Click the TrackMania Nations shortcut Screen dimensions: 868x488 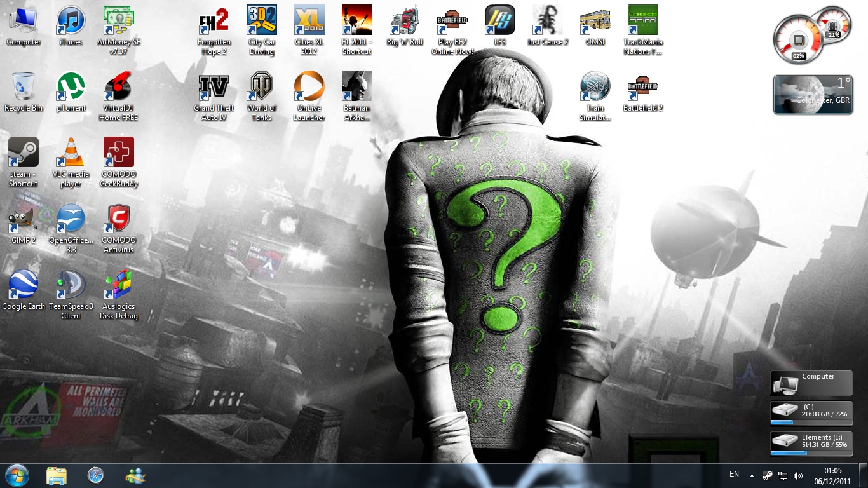pyautogui.click(x=643, y=30)
